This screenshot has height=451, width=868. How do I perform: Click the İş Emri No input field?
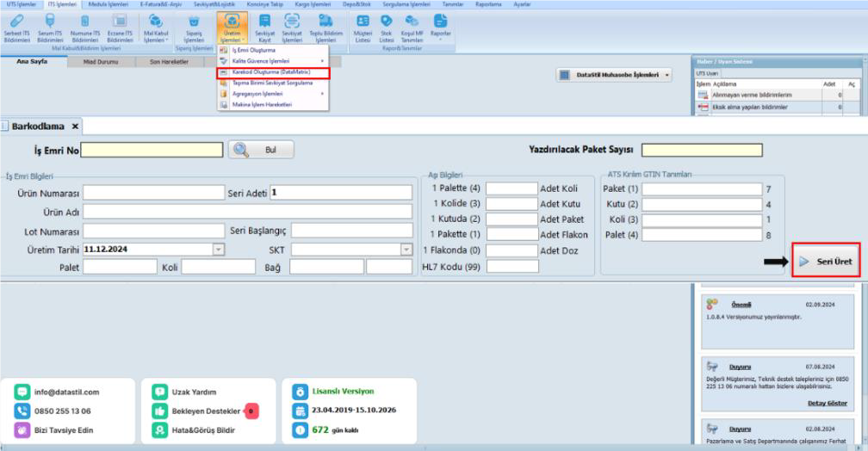coord(152,151)
